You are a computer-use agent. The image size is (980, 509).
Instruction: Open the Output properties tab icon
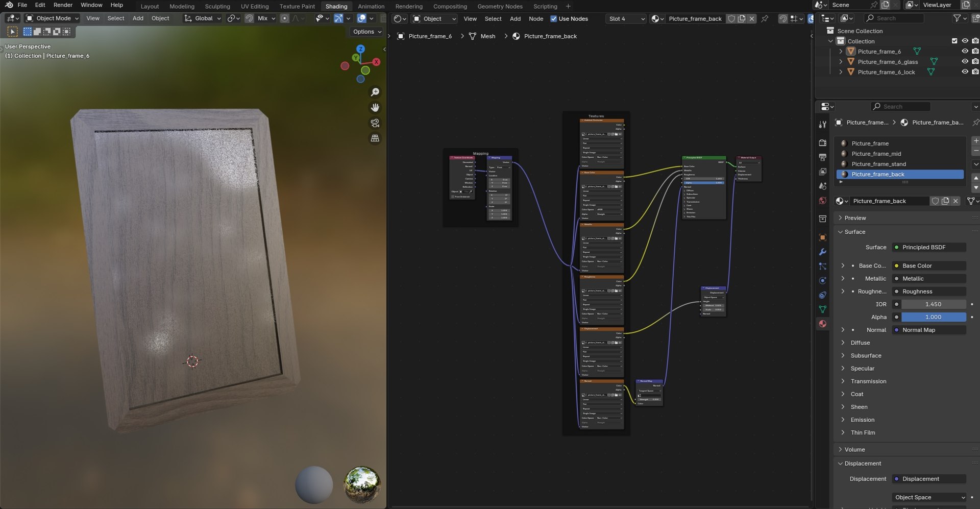pyautogui.click(x=822, y=157)
